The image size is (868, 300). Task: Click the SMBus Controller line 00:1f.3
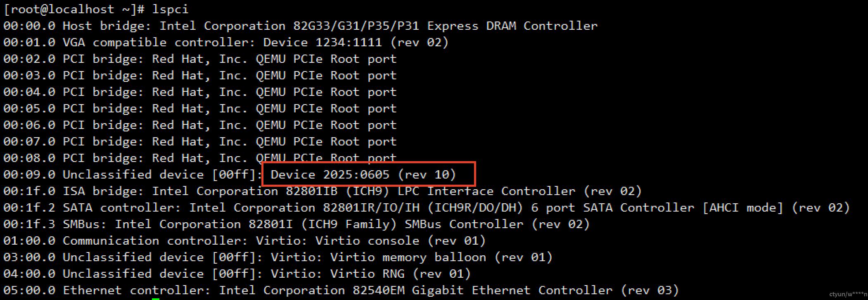[x=296, y=224]
